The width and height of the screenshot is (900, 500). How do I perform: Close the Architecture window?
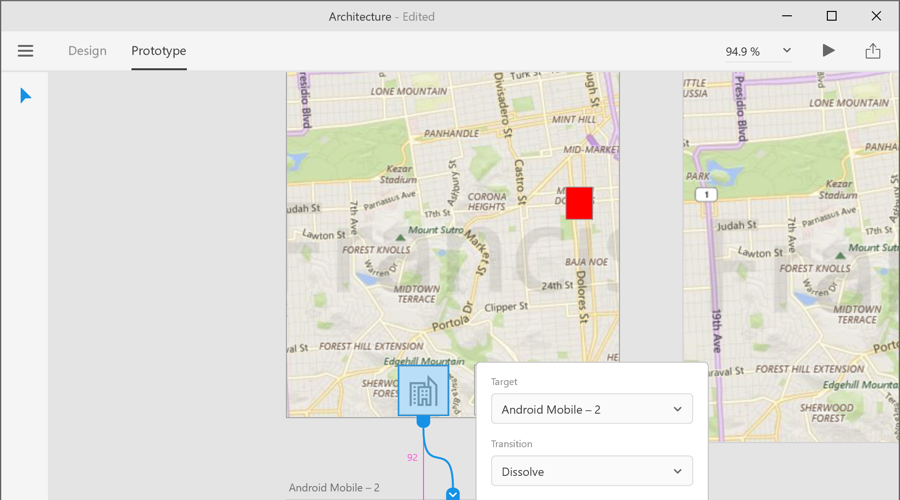876,16
